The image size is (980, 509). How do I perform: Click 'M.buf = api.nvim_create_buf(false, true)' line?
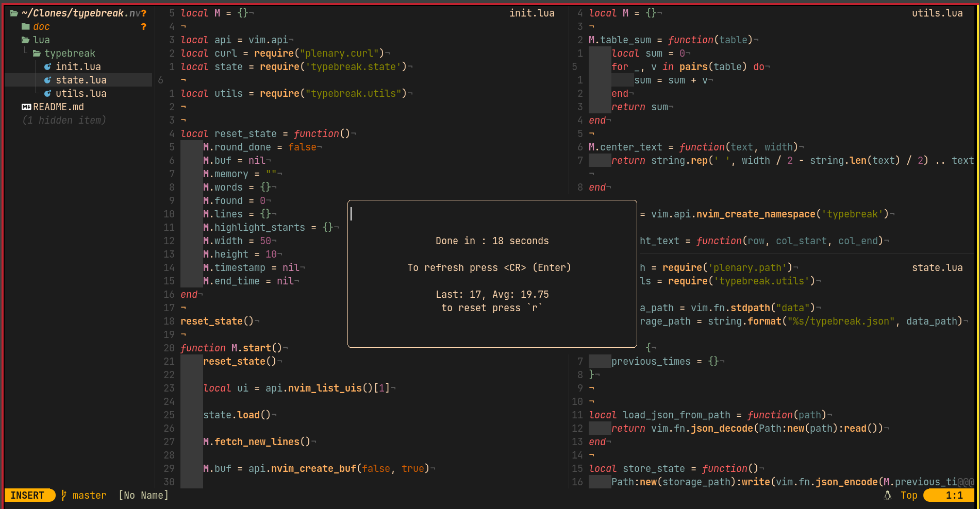316,468
